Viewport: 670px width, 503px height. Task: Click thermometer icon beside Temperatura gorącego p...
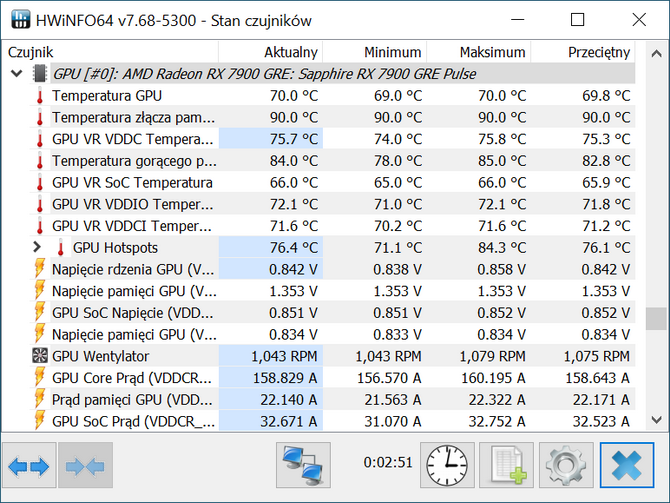(x=40, y=161)
